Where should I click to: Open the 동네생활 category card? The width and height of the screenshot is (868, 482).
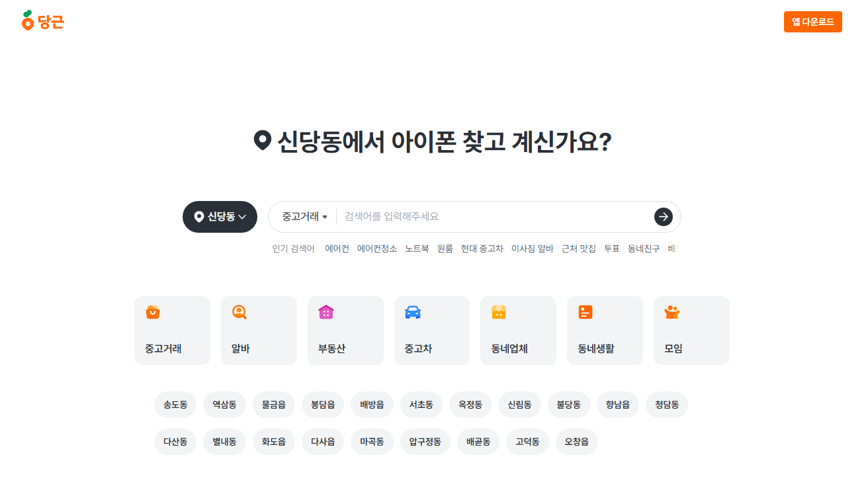pos(605,331)
